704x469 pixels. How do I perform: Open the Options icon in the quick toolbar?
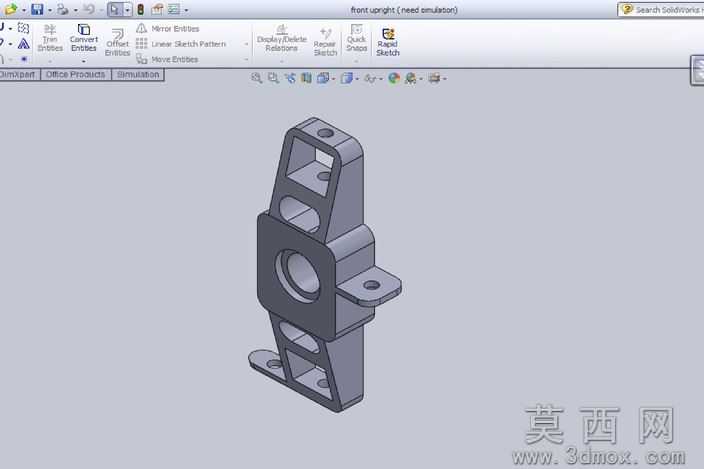(173, 9)
